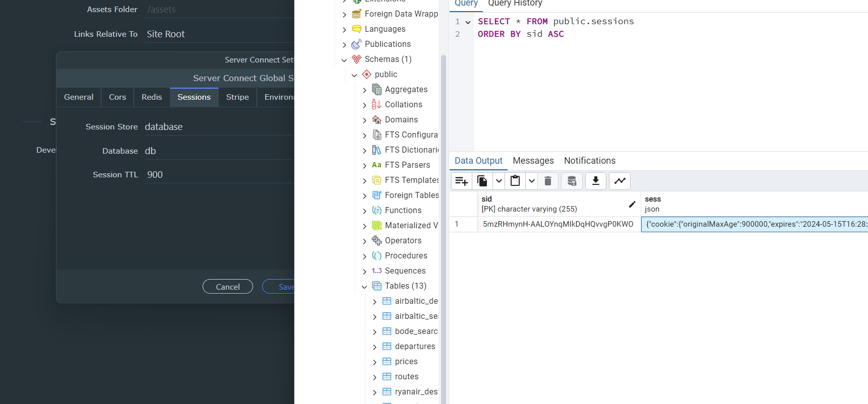Screen dimensions: 868x404
Task: Click the FTS Configurations icon
Action: coord(377,134)
